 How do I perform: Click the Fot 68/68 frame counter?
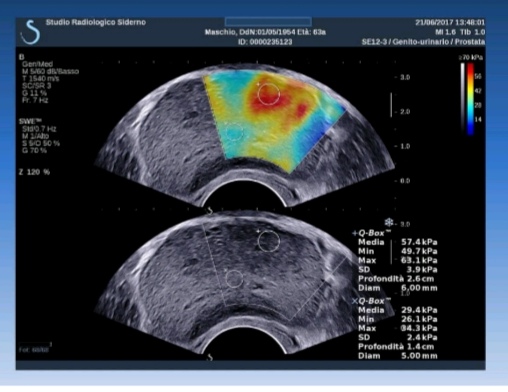pos(34,350)
